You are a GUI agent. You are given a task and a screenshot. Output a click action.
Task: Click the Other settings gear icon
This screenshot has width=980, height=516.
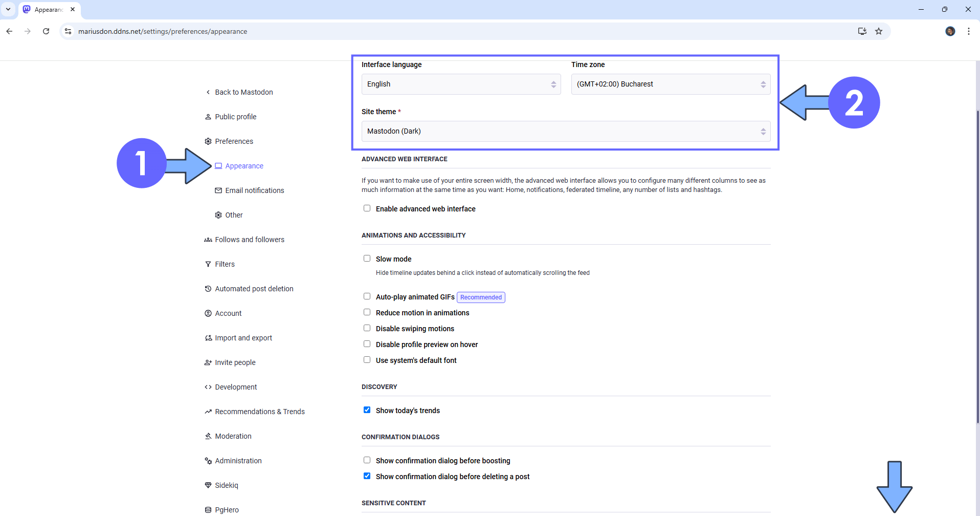(x=218, y=215)
